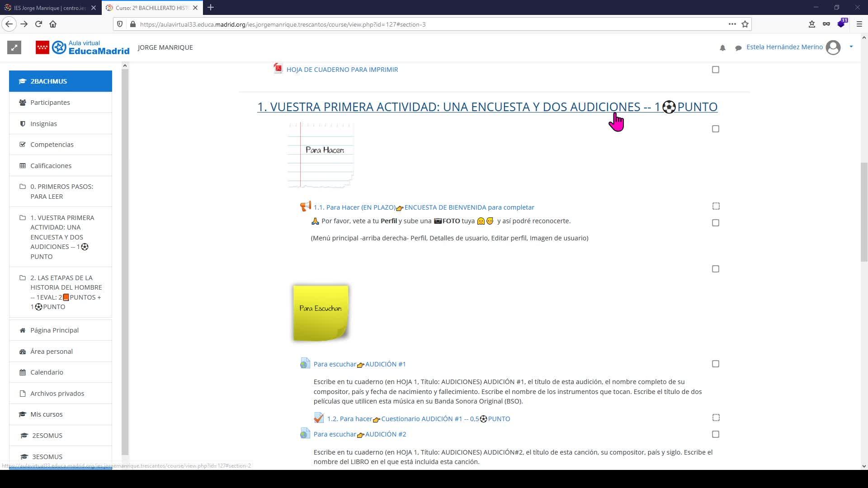Screen dimensions: 868x488
Task: Open the messages chat bubble icon
Action: pos(738,48)
